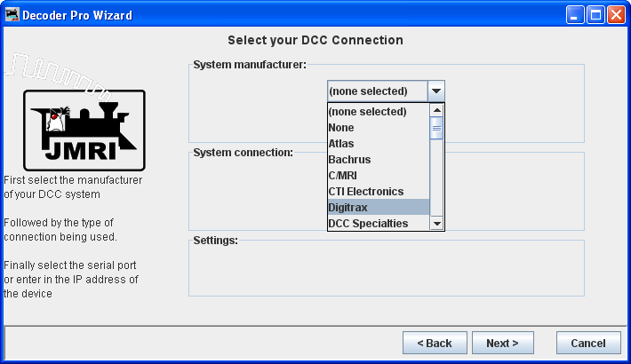
Task: Select the (none selected) list entry
Action: [379, 112]
